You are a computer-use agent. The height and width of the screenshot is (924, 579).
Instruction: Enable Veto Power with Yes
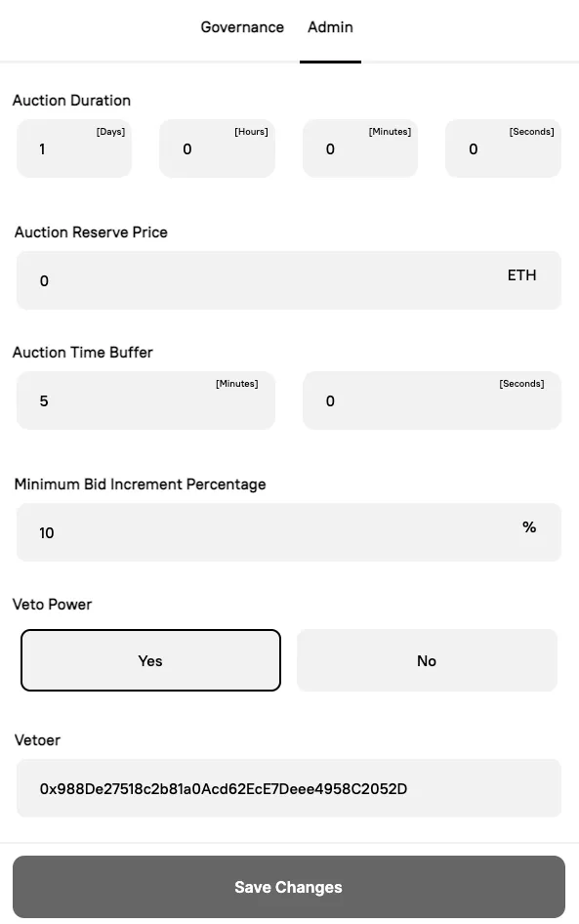pyautogui.click(x=150, y=660)
